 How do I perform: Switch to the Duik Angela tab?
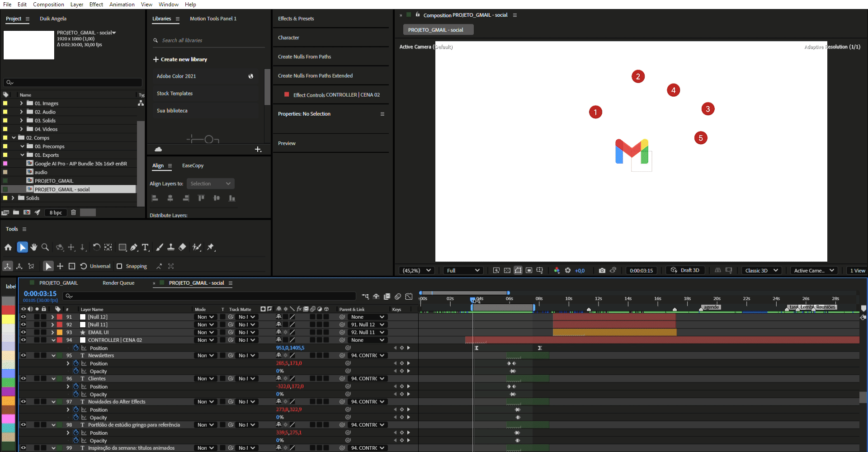(x=53, y=19)
